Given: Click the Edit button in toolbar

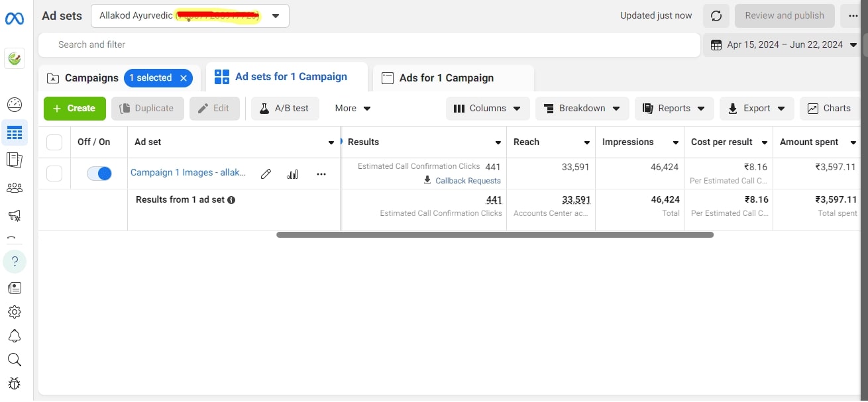Looking at the screenshot, I should tap(215, 108).
